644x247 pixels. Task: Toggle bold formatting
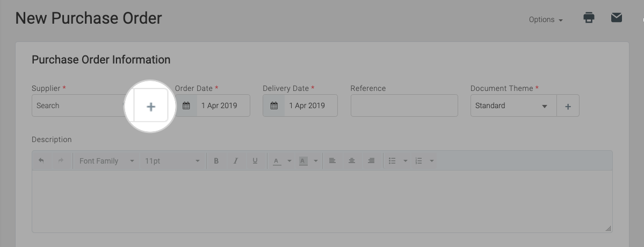216,161
